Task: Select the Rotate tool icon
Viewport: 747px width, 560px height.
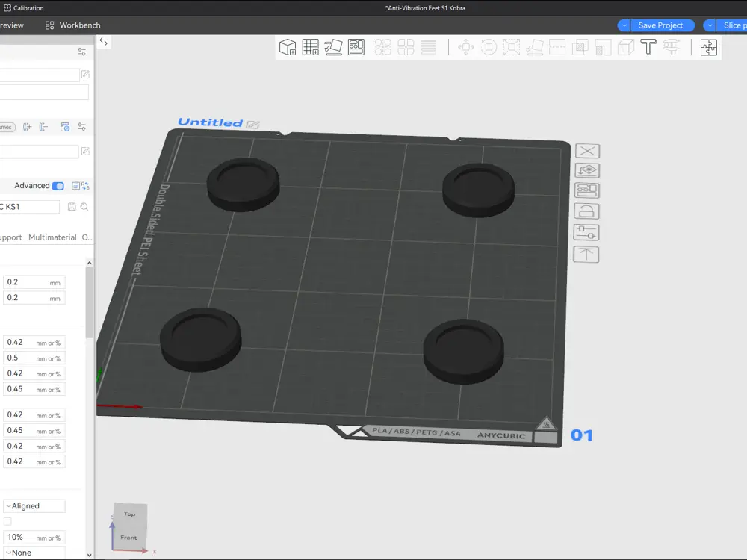Action: tap(489, 47)
